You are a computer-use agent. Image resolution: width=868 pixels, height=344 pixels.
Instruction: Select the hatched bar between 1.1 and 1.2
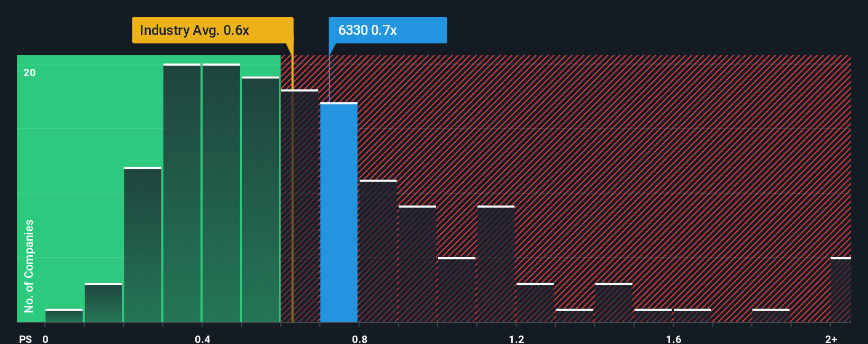[496, 264]
